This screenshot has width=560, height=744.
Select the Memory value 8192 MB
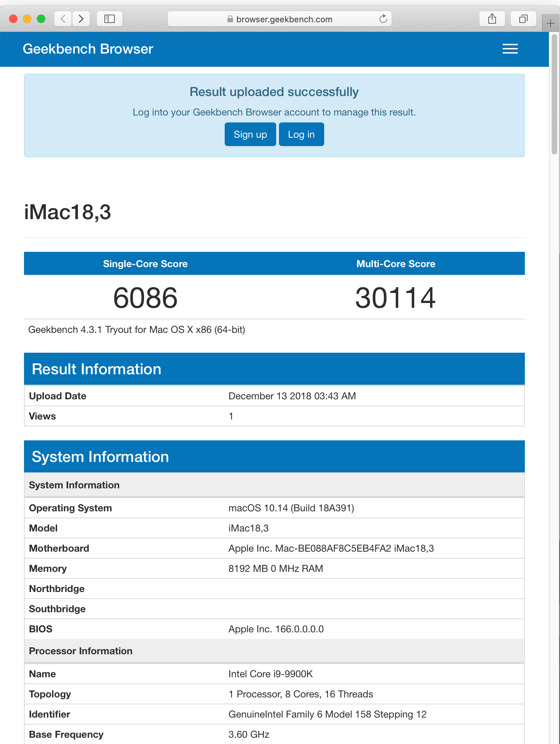tap(276, 568)
